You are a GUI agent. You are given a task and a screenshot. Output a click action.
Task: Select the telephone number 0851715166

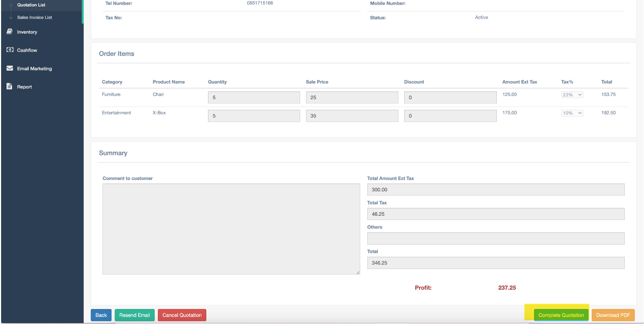click(260, 3)
